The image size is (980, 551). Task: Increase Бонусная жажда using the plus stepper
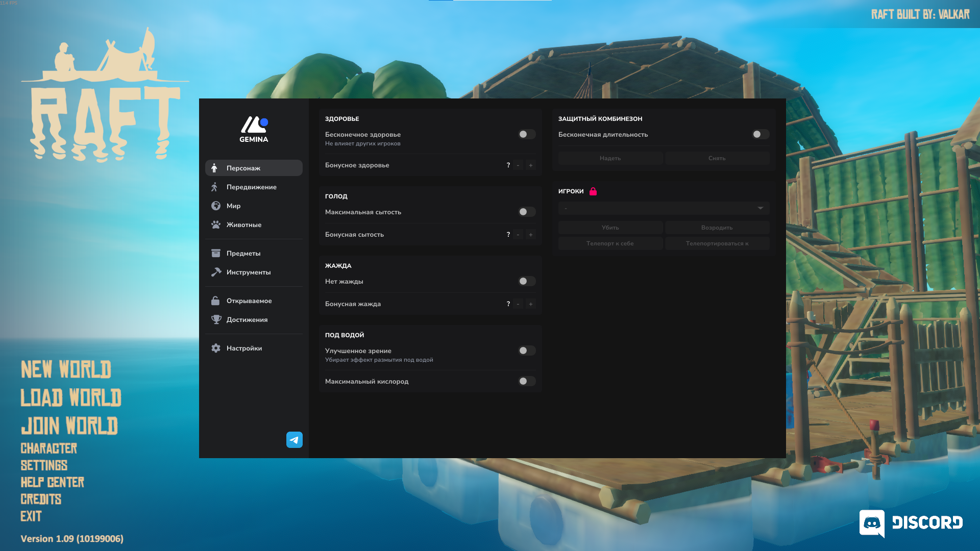pyautogui.click(x=531, y=304)
